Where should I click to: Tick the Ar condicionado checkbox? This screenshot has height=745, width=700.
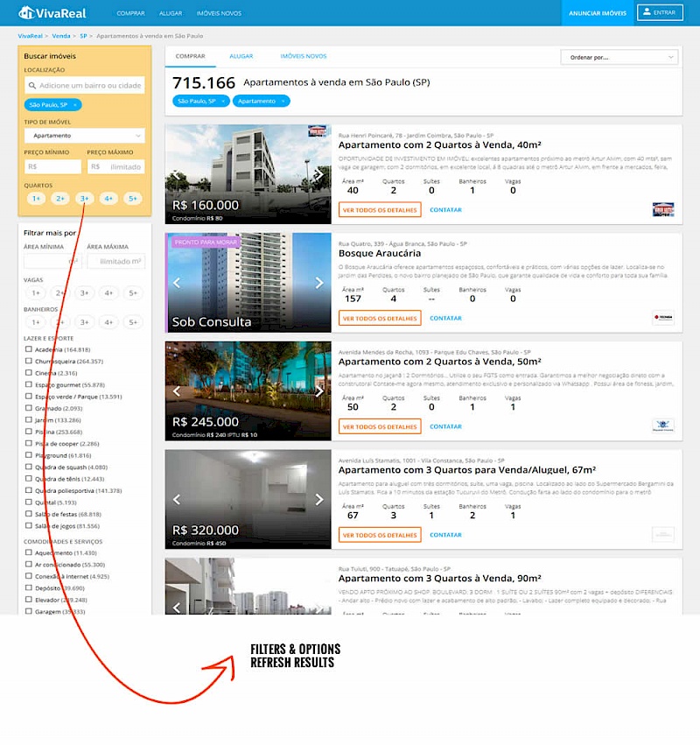click(x=29, y=565)
